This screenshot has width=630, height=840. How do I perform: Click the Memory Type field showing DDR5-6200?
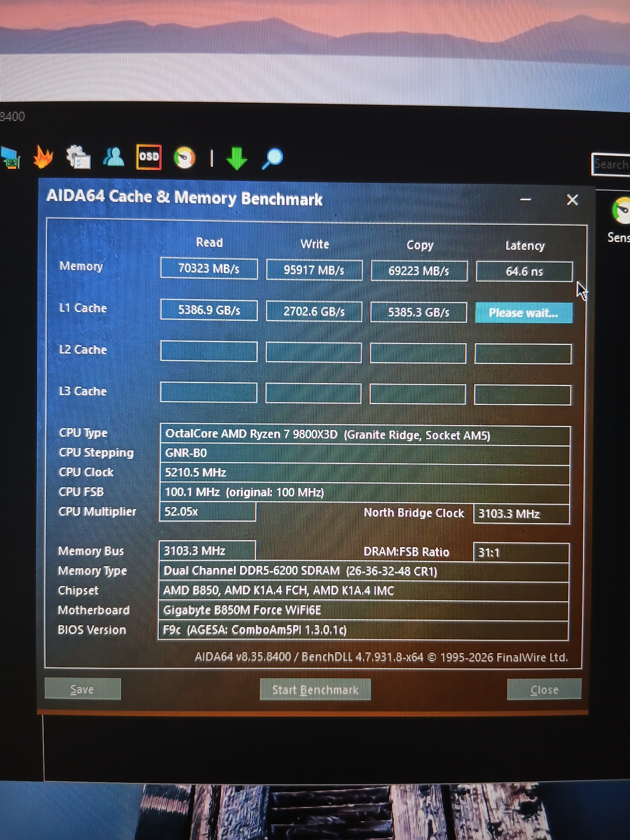(x=364, y=571)
